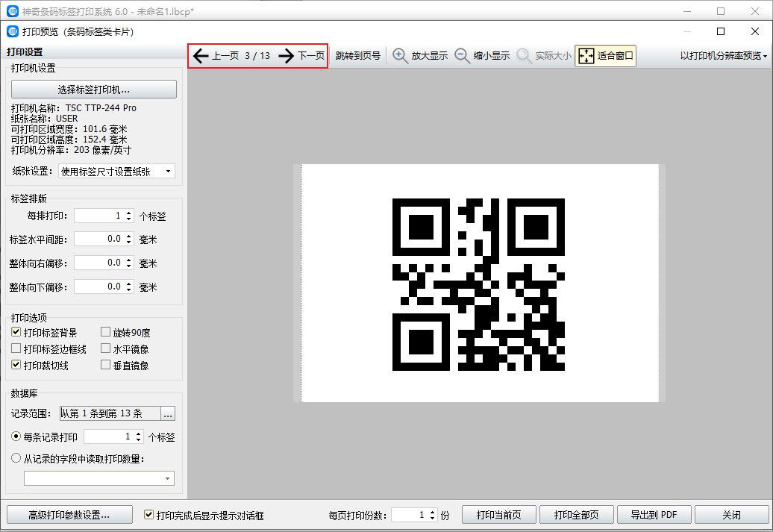This screenshot has height=532, width=773.
Task: Click the print preview dialog app icon
Action: [x=13, y=32]
